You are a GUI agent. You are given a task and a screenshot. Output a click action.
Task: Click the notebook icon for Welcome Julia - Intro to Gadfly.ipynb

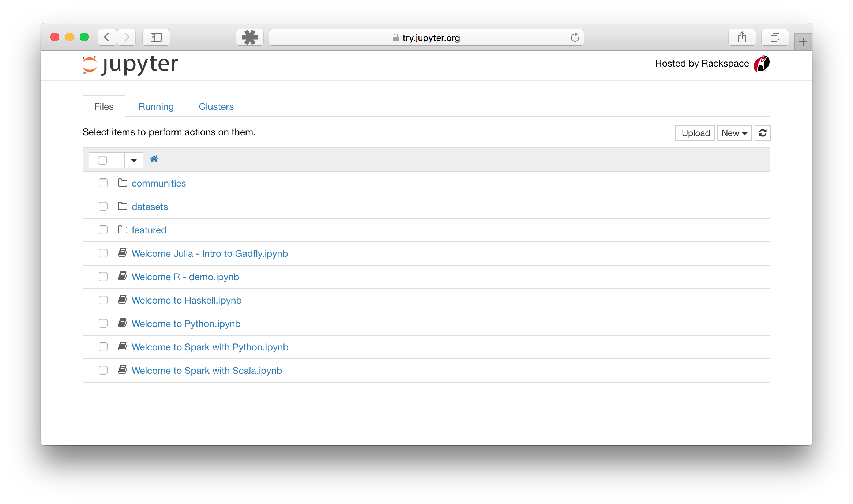click(x=122, y=253)
